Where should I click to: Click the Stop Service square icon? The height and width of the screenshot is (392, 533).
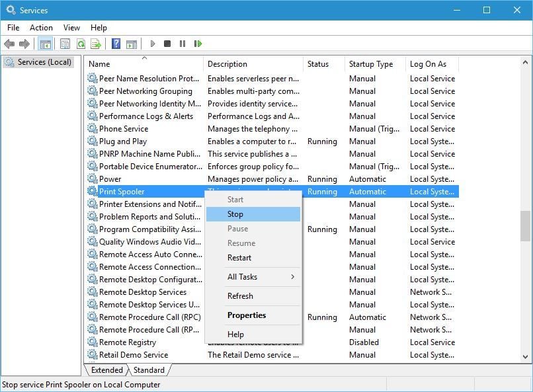point(167,44)
